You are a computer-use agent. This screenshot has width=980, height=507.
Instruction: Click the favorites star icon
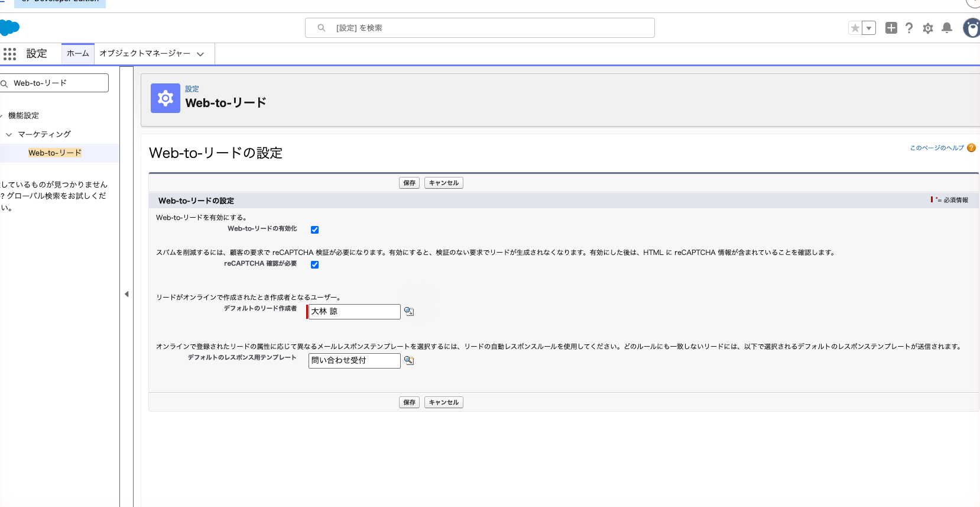(x=855, y=28)
